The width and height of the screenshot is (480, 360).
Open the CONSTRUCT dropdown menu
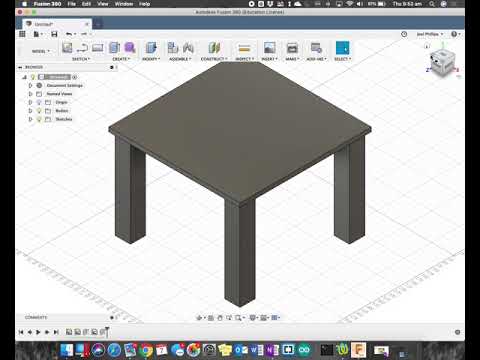pyautogui.click(x=214, y=59)
